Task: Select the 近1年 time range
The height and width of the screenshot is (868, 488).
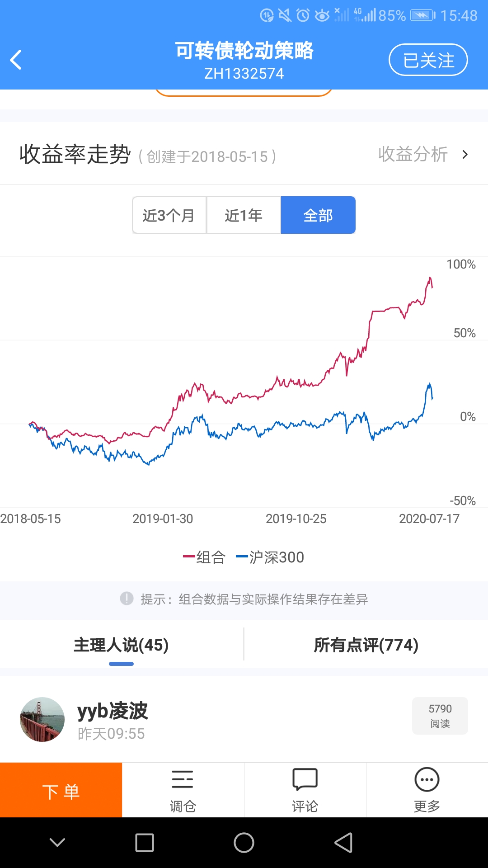Action: 244,215
